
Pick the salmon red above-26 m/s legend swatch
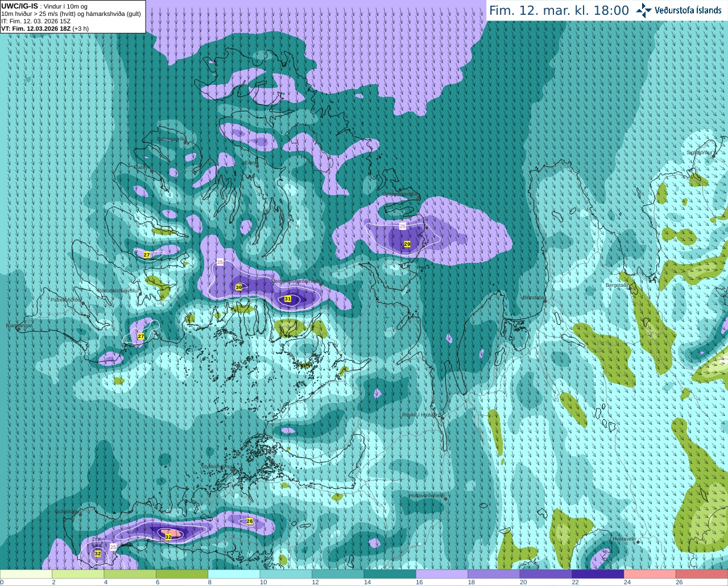(702, 574)
